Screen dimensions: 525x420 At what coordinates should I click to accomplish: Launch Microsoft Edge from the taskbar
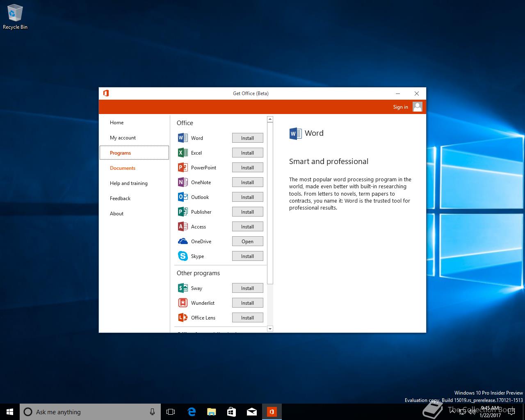[x=191, y=412]
